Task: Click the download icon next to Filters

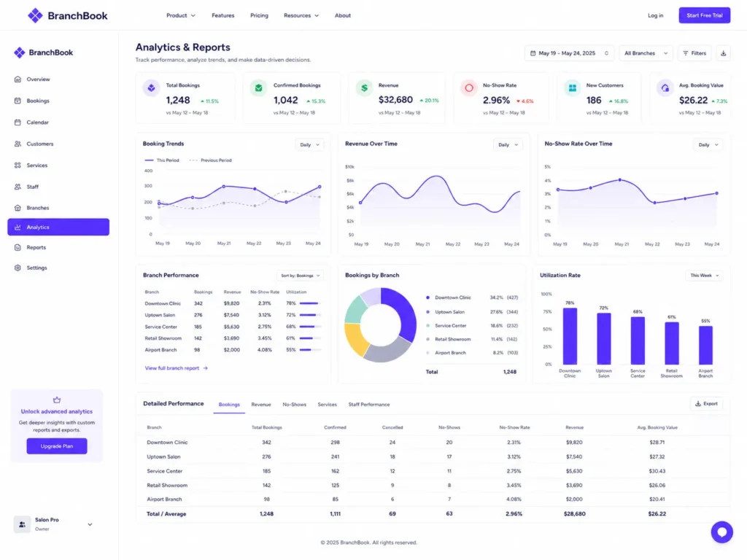Action: 723,53
